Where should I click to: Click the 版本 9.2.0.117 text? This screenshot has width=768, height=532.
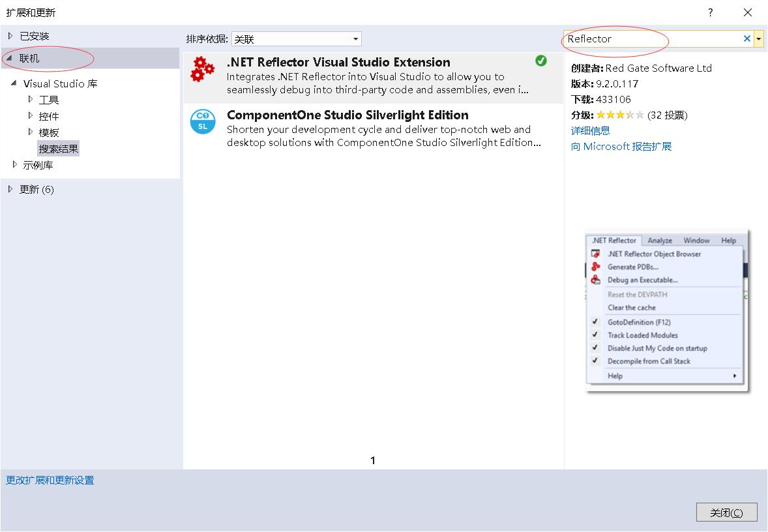tap(604, 83)
